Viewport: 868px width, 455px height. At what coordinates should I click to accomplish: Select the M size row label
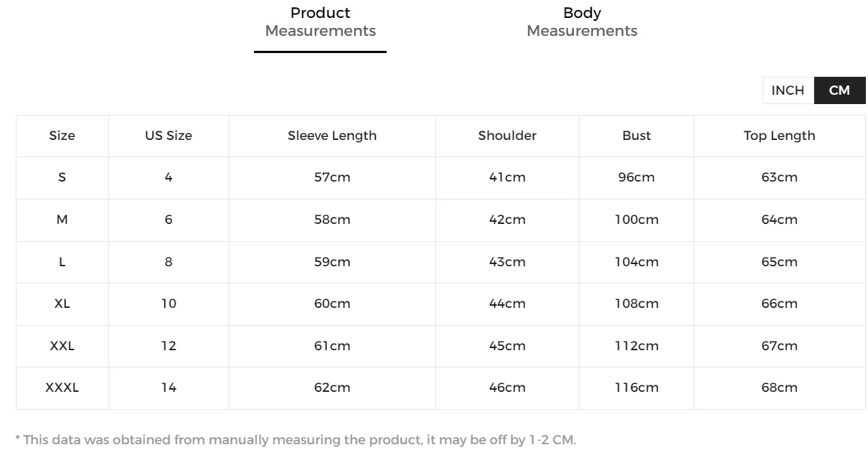click(62, 220)
